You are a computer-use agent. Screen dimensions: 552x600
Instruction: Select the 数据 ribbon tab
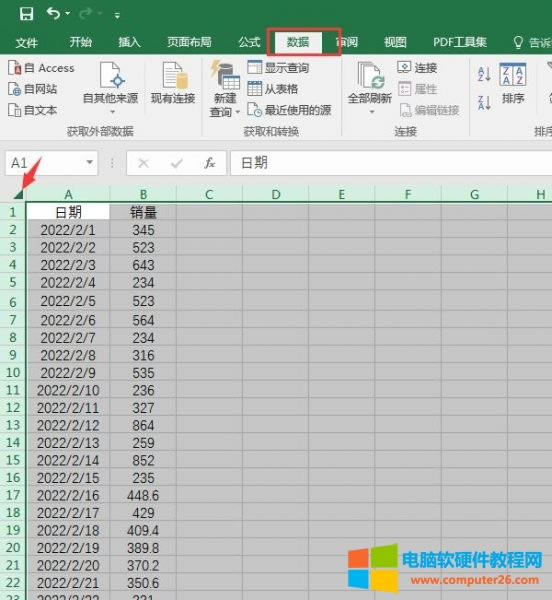coord(298,42)
